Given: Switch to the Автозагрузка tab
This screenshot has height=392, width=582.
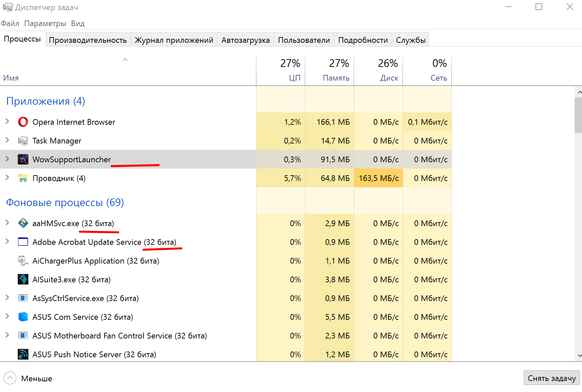Looking at the screenshot, I should tap(246, 40).
